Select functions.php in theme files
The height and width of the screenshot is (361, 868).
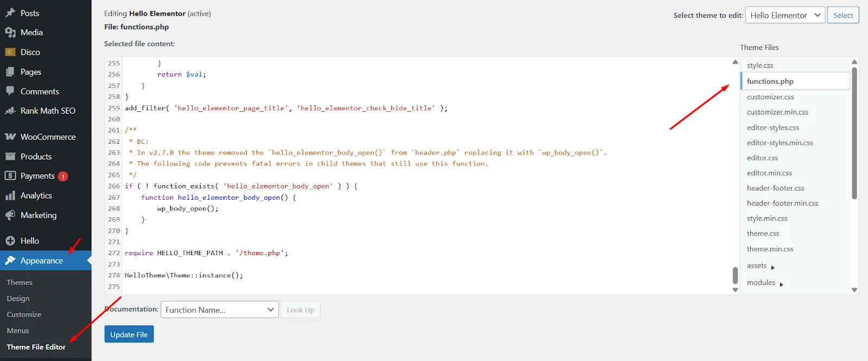(x=795, y=81)
